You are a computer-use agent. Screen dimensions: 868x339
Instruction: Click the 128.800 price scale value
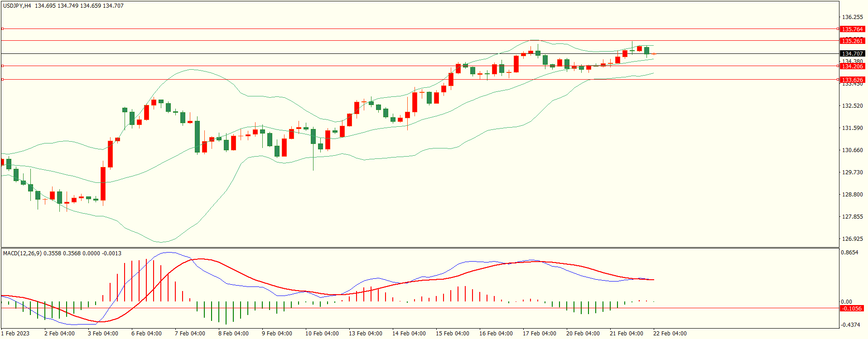(852, 195)
